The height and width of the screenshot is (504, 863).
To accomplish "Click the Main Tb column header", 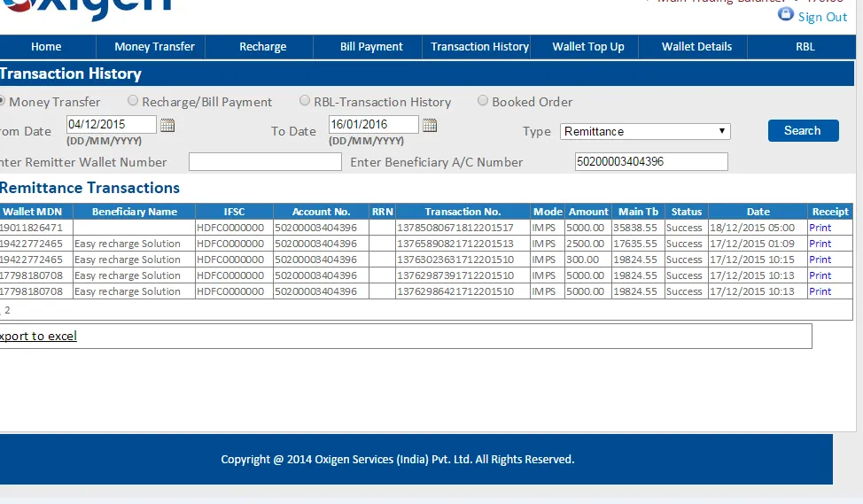I will tap(639, 212).
